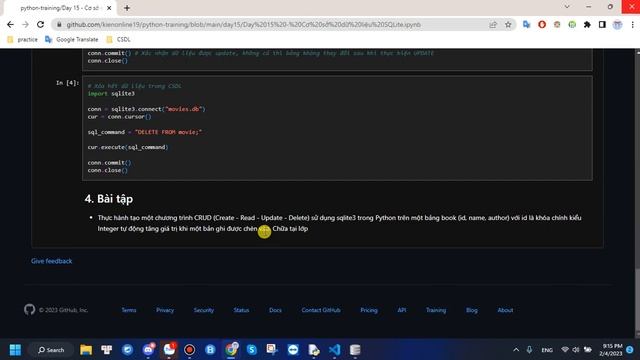The image size is (640, 360).
Task: Click the page vertical scrollbar
Action: click(x=637, y=193)
